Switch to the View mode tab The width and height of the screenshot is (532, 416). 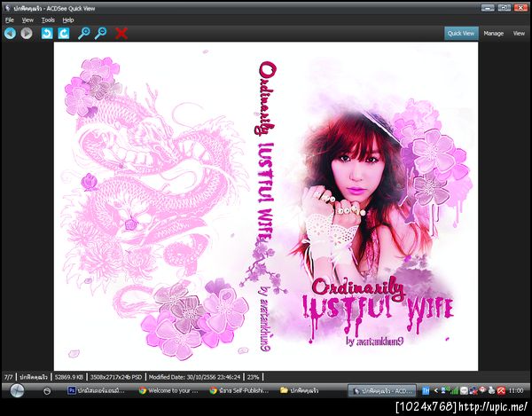[x=519, y=33]
